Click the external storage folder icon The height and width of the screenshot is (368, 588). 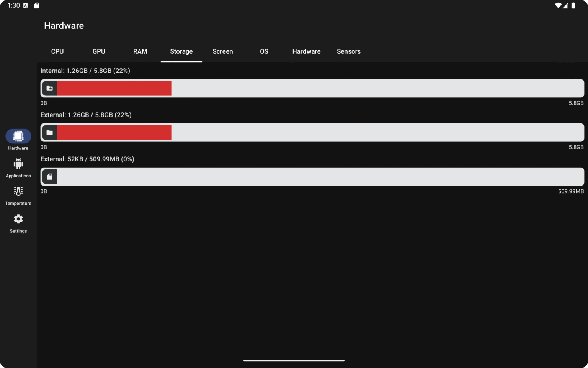(49, 132)
